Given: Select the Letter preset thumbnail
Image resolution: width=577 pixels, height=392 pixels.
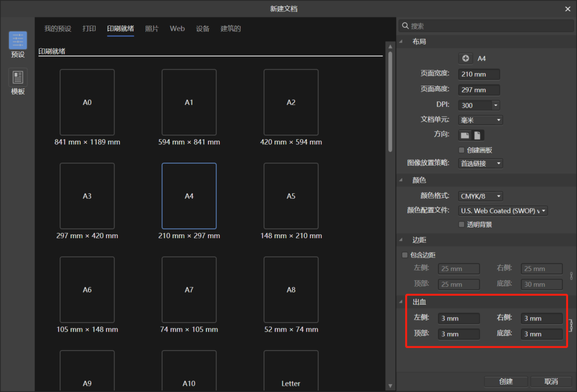Looking at the screenshot, I should (x=291, y=371).
